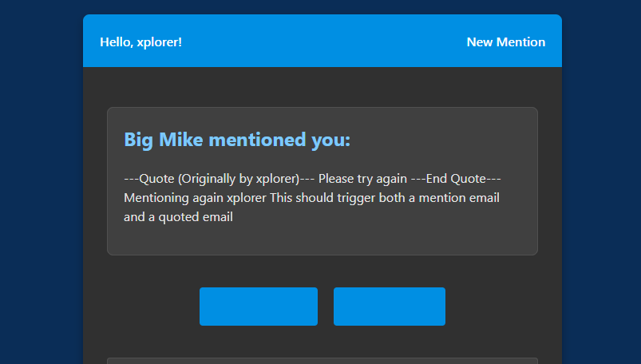The width and height of the screenshot is (641, 364).
Task: Select the "New Mention" header label
Action: point(505,42)
